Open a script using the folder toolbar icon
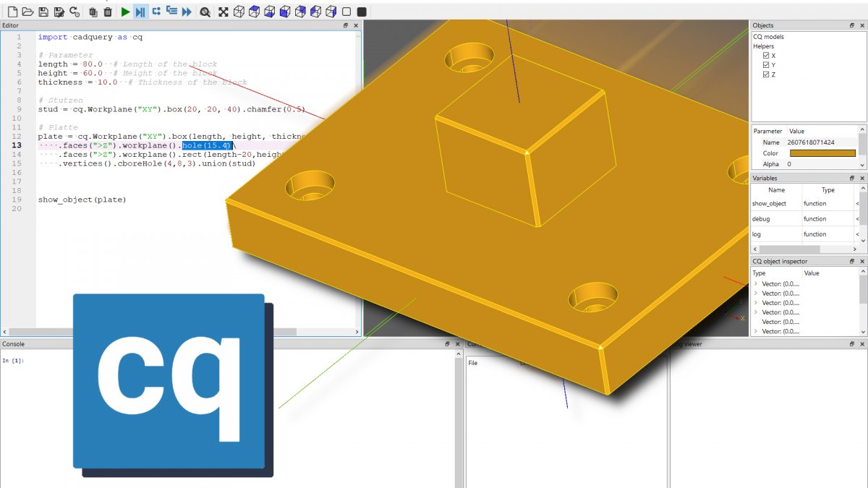 point(29,12)
